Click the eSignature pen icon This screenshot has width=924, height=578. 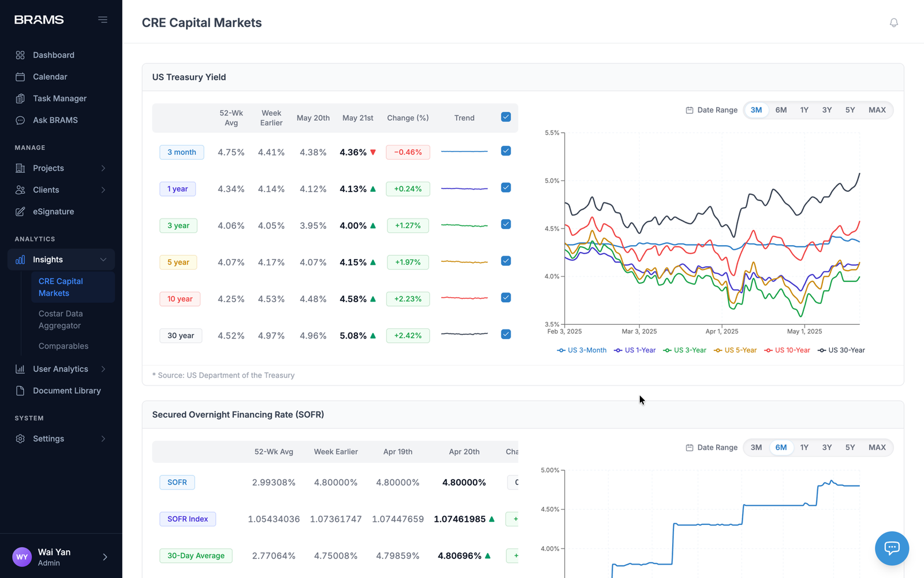click(20, 212)
